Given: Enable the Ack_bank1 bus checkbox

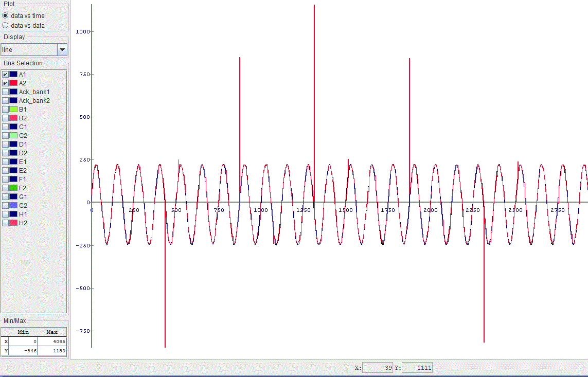Looking at the screenshot, I should [5, 92].
